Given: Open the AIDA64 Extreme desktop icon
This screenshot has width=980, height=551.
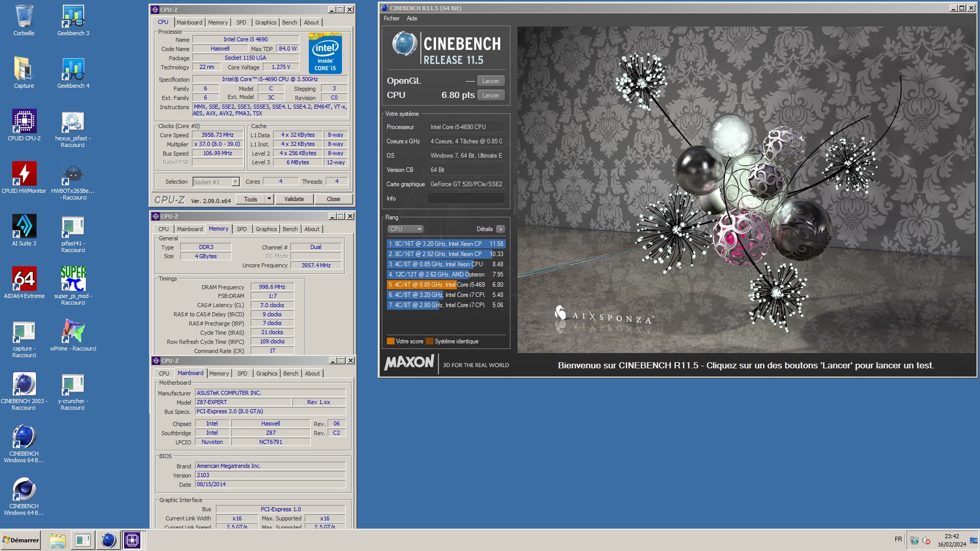Looking at the screenshot, I should [x=24, y=283].
